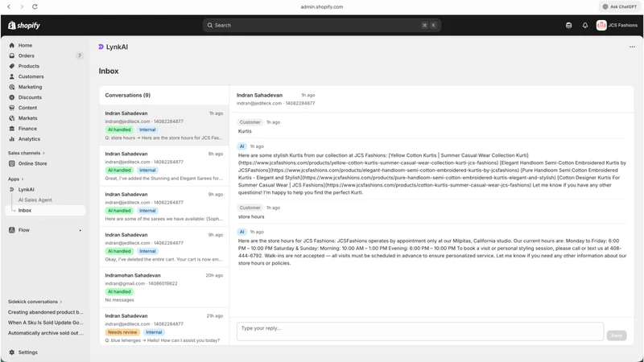Open the three-dot more actions menu
Viewport: 644px width, 362px height.
click(x=632, y=47)
